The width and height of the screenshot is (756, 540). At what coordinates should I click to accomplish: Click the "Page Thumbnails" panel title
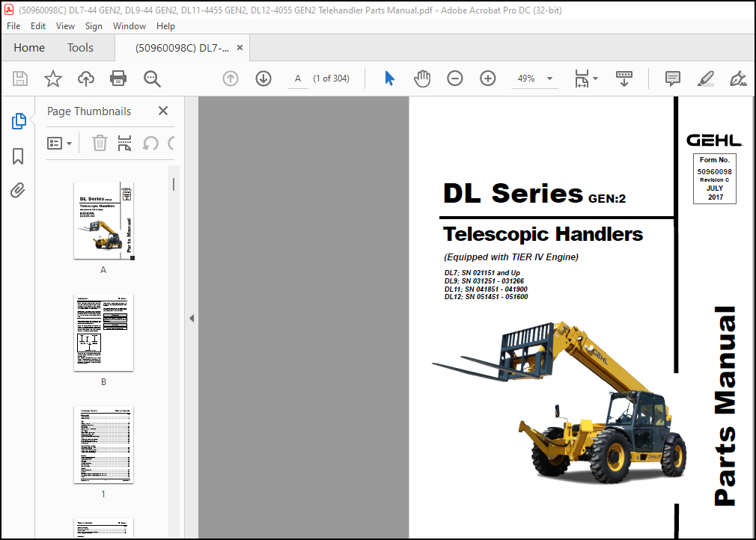89,111
